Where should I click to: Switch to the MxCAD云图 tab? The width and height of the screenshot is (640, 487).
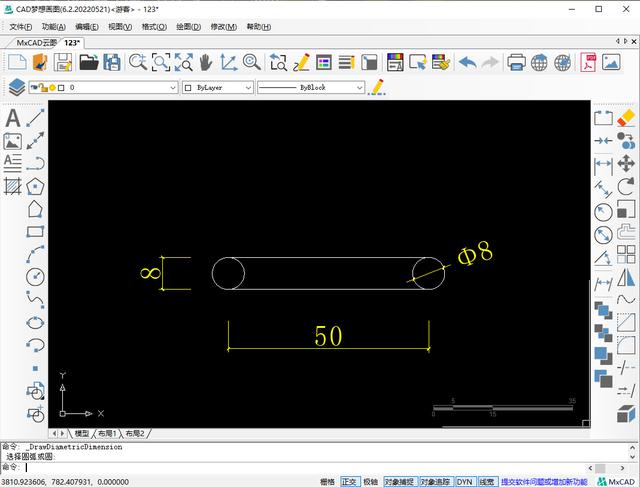[x=36, y=43]
